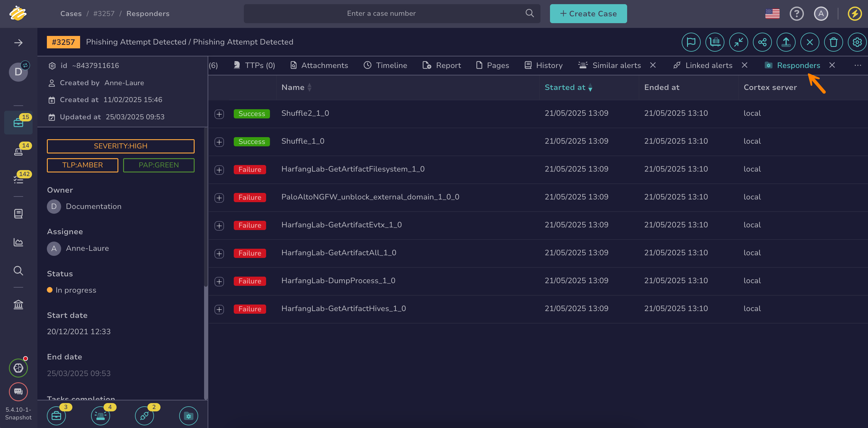
Task: Open Dashboards chart sidebar icon
Action: tap(18, 242)
